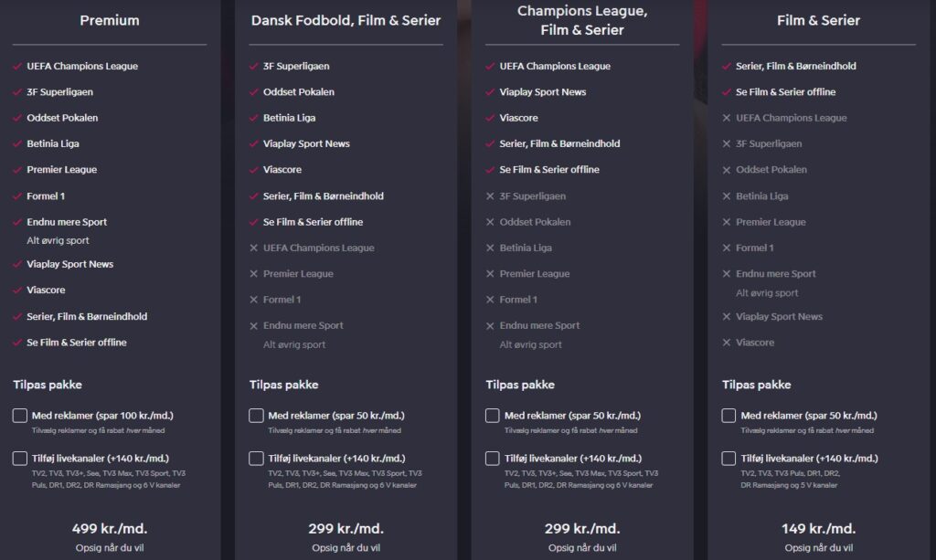The image size is (936, 560).
Task: Enable 'Tilføj livekanaler' checkbox in Premium package
Action: [x=20, y=459]
